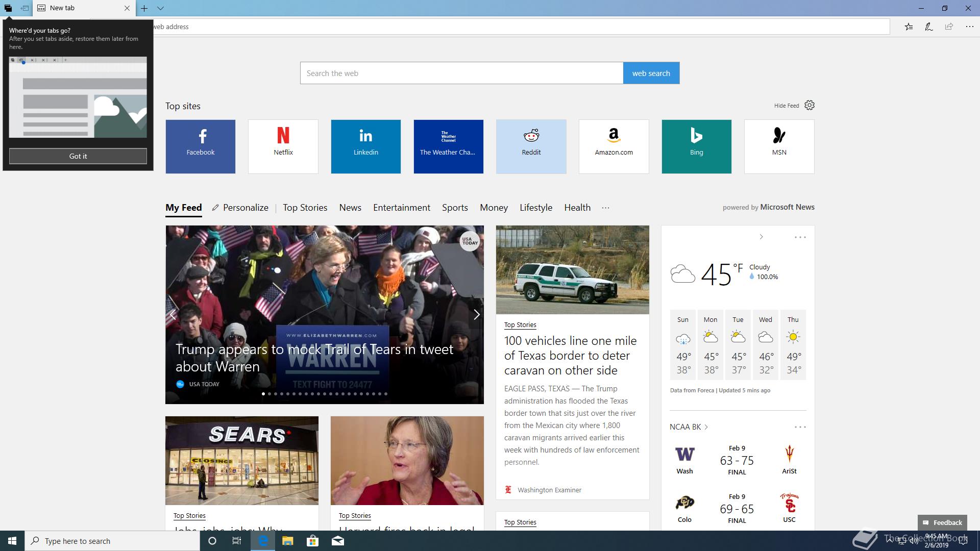Select the Sun forecast day
The width and height of the screenshot is (980, 551).
pos(683,345)
